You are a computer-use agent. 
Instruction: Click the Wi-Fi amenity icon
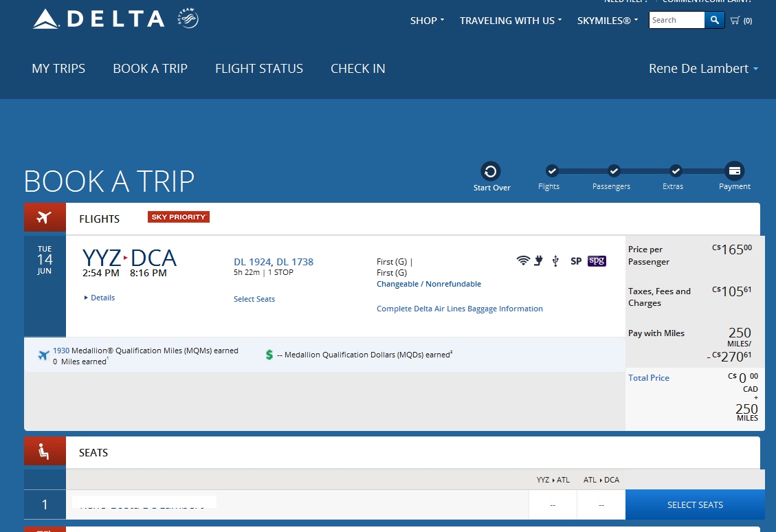523,261
